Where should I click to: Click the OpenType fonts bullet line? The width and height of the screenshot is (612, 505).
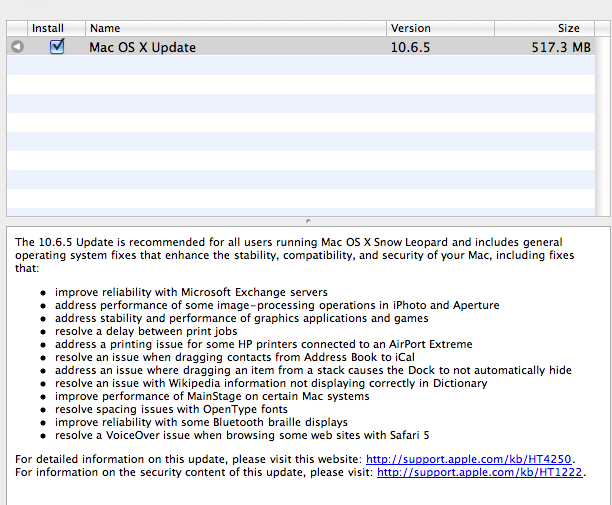pyautogui.click(x=171, y=409)
